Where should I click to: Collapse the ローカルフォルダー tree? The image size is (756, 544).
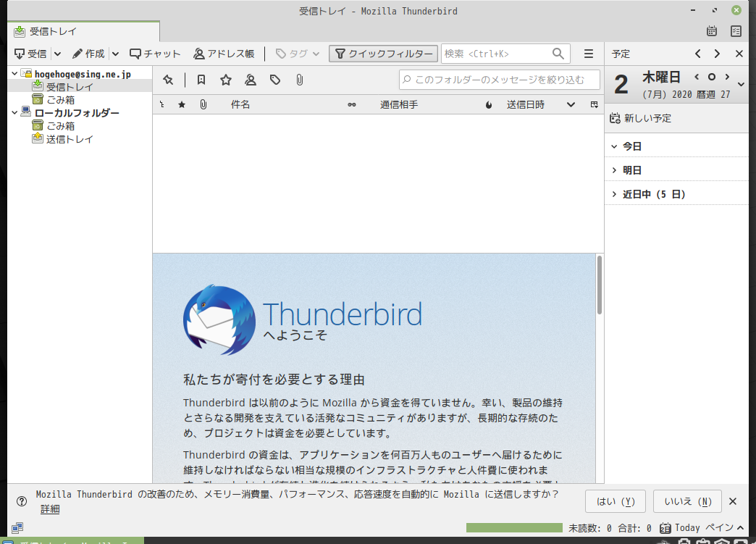click(x=14, y=113)
